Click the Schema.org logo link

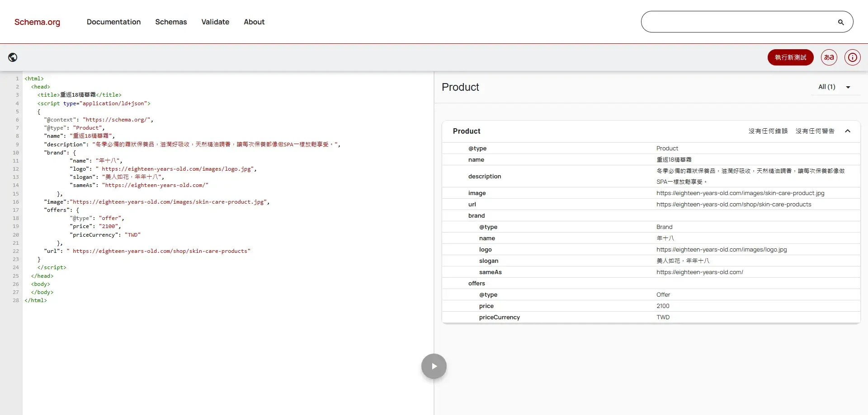(x=37, y=22)
